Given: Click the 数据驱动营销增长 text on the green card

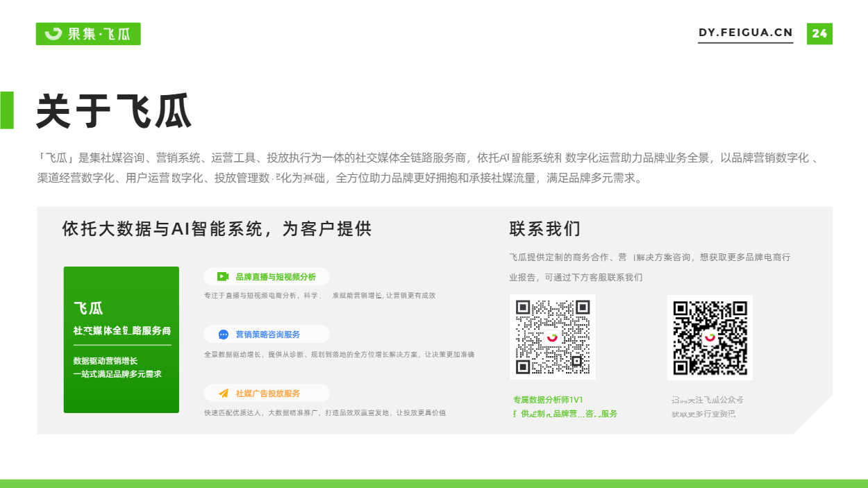Looking at the screenshot, I should click(106, 361).
